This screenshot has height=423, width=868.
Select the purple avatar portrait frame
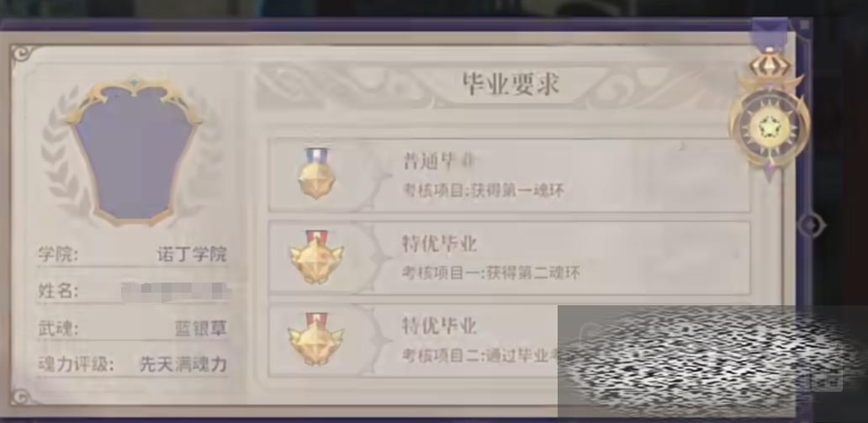[x=135, y=152]
